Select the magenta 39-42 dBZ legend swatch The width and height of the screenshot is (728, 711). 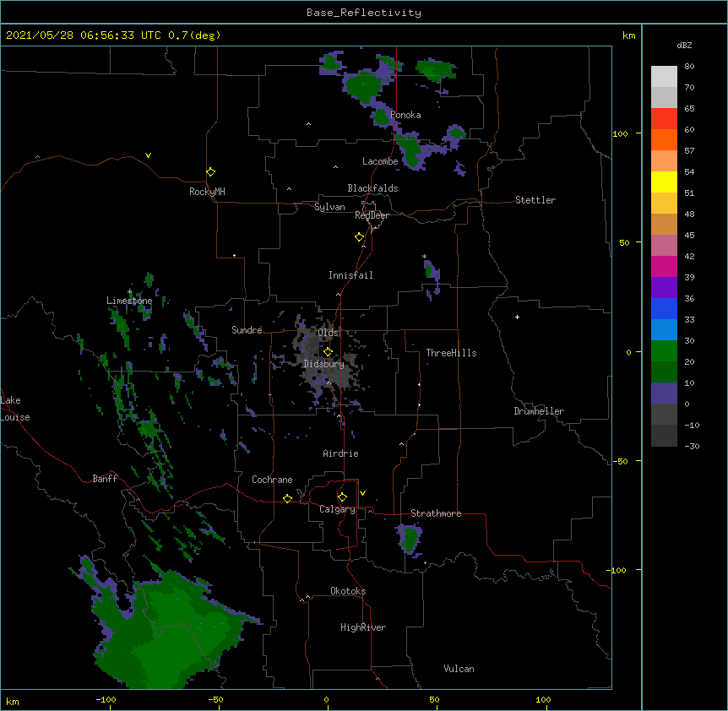coord(664,266)
